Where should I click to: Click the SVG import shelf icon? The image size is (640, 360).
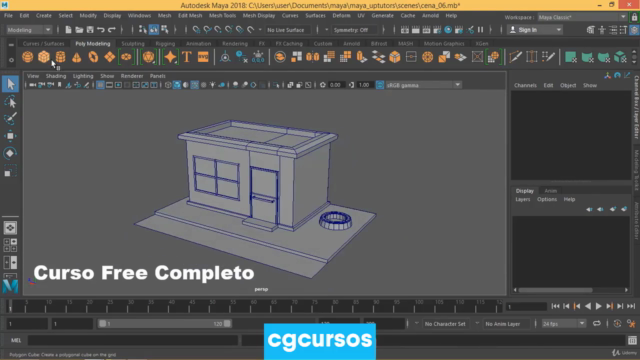(203, 57)
